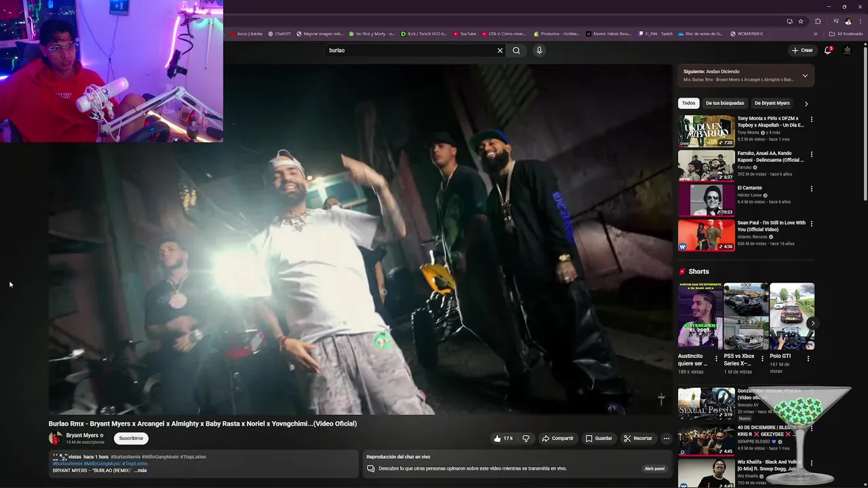Open options menu for Sean Paul video
868x488 pixels.
click(x=811, y=223)
